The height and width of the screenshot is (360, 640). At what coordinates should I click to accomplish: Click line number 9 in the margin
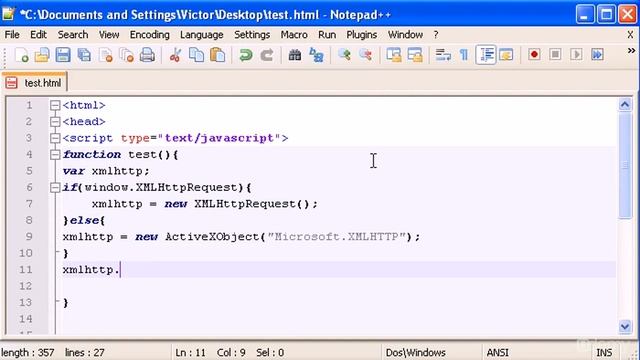coord(29,237)
